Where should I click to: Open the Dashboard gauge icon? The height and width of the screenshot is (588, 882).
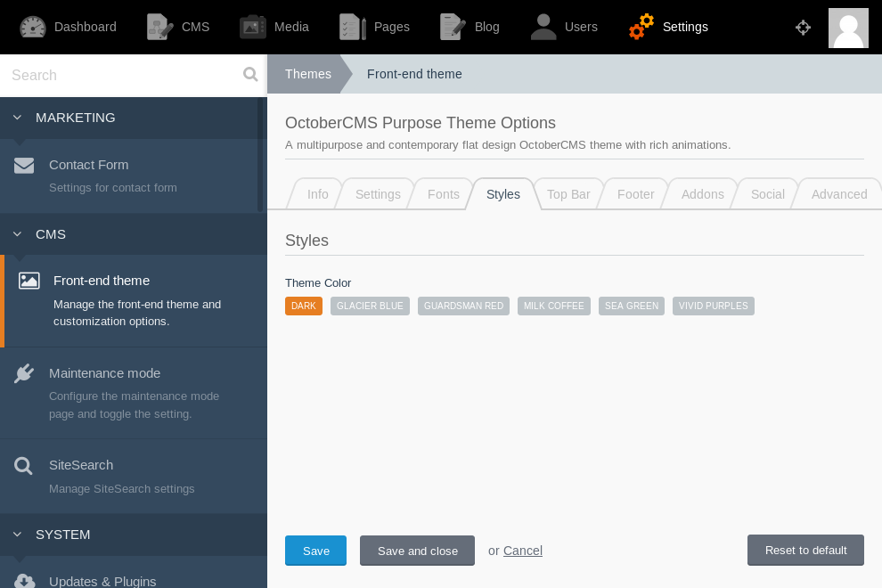click(33, 27)
